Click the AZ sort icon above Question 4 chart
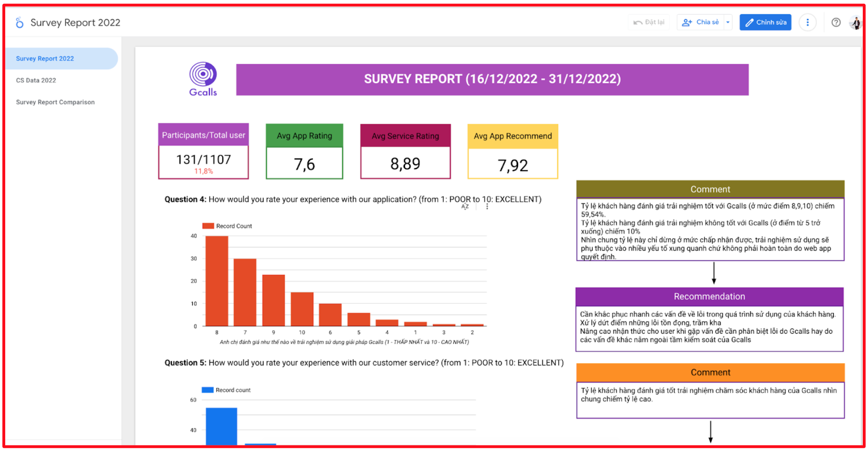Viewport: 868px width, 452px height. pos(465,207)
